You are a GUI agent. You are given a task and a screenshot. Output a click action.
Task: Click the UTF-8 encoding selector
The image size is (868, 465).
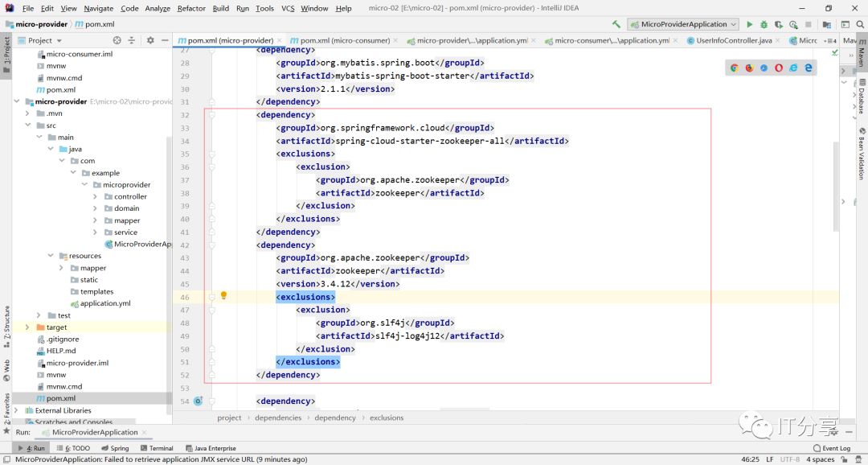(x=789, y=459)
